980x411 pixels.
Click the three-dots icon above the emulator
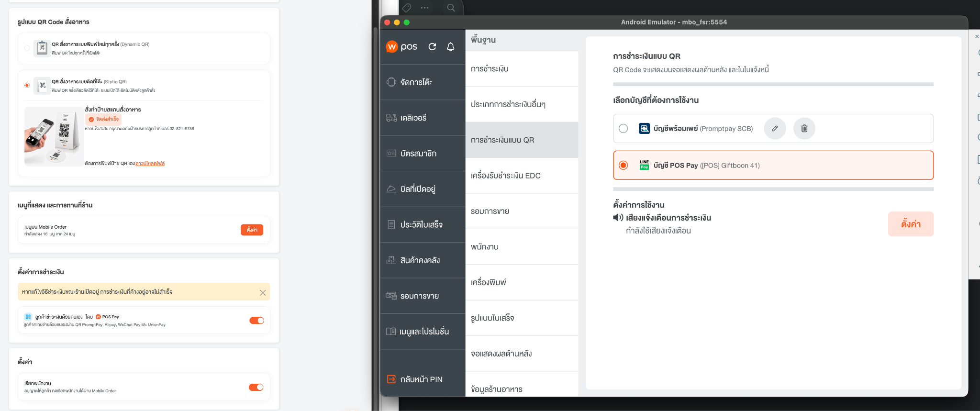[x=424, y=8]
